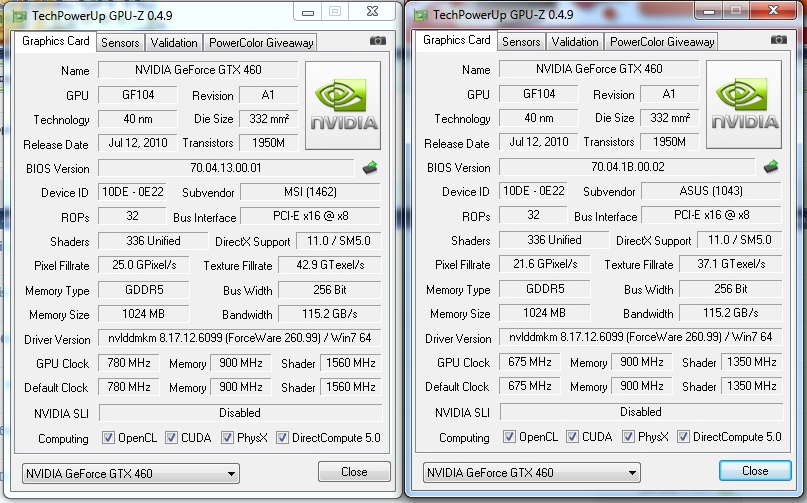Minimize the left GPU-Z window
Viewport: 807px width, 503px height.
(x=308, y=11)
